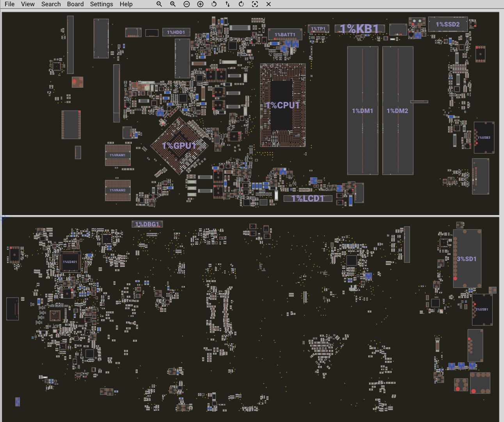This screenshot has height=422, width=504.
Task: Click the zoom out magnifier icon
Action: pos(159,4)
